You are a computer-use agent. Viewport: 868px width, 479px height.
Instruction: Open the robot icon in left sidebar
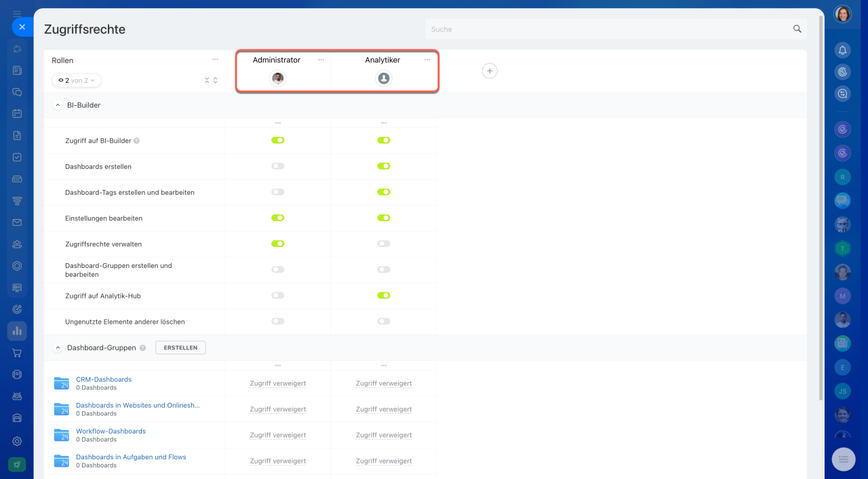(x=17, y=396)
